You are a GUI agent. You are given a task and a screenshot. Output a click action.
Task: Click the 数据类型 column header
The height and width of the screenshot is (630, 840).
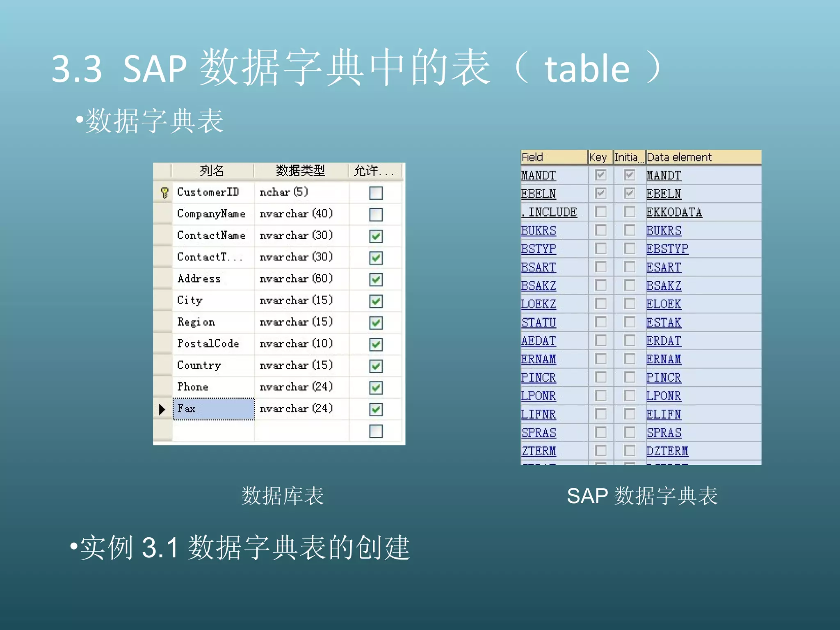(x=301, y=171)
